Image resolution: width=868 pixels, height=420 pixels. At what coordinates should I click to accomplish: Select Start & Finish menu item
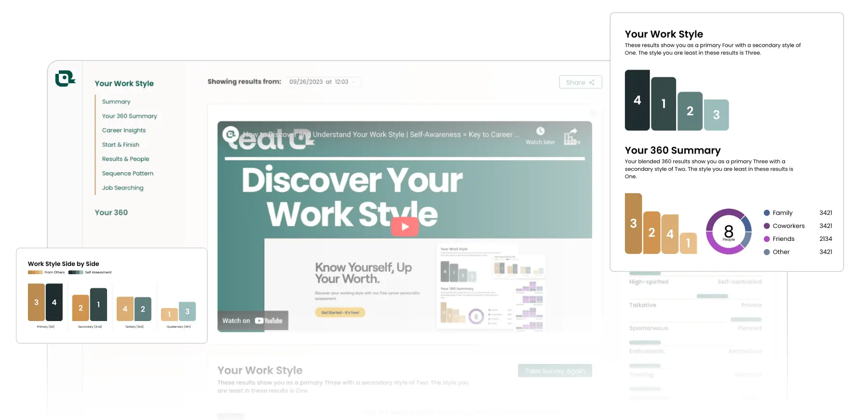(121, 145)
